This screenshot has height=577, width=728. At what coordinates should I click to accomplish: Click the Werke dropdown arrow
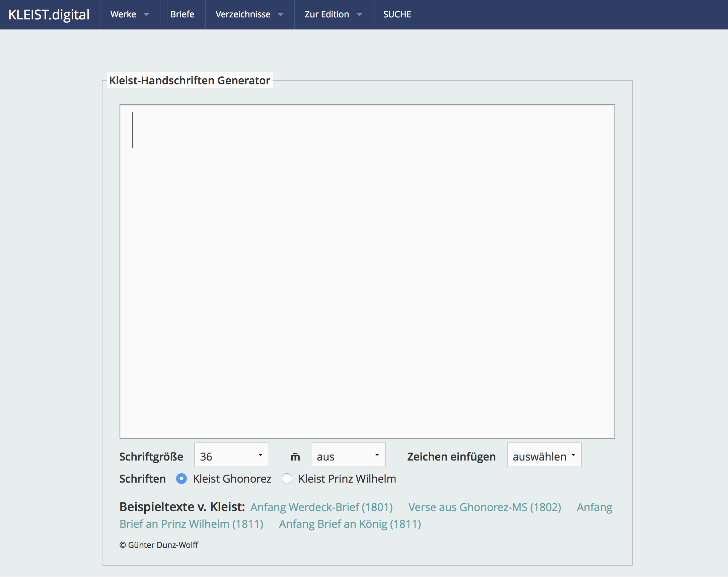(x=146, y=14)
